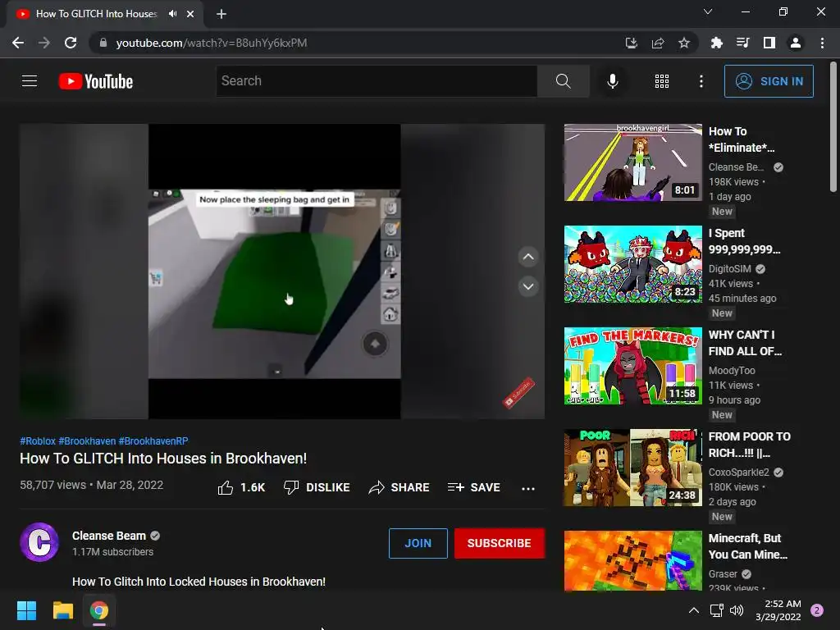840x630 pixels.
Task: Open Chrome three-dot menu
Action: (822, 43)
